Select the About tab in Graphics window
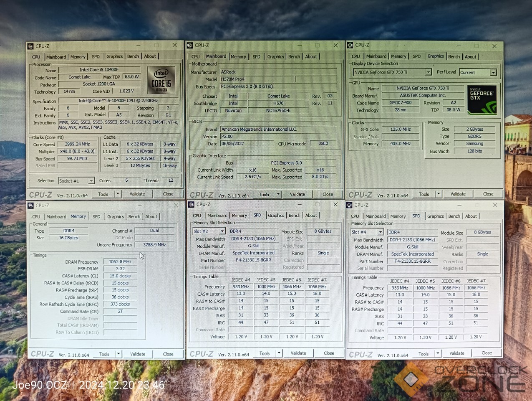Viewport: 532px width, 401px height. pyautogui.click(x=470, y=57)
